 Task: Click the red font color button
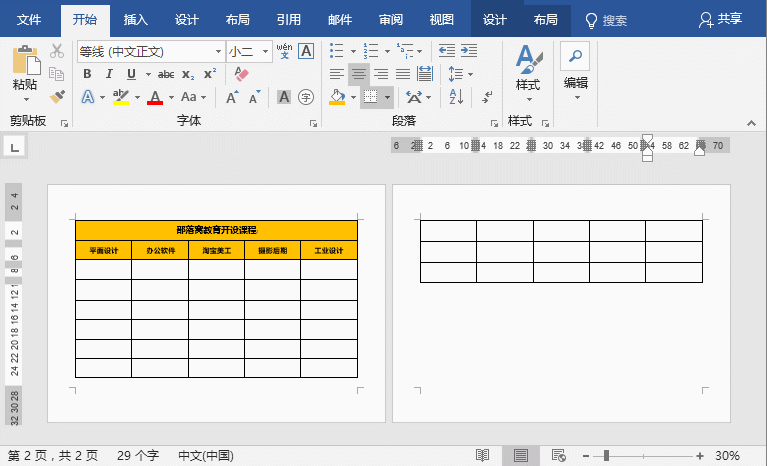(154, 97)
